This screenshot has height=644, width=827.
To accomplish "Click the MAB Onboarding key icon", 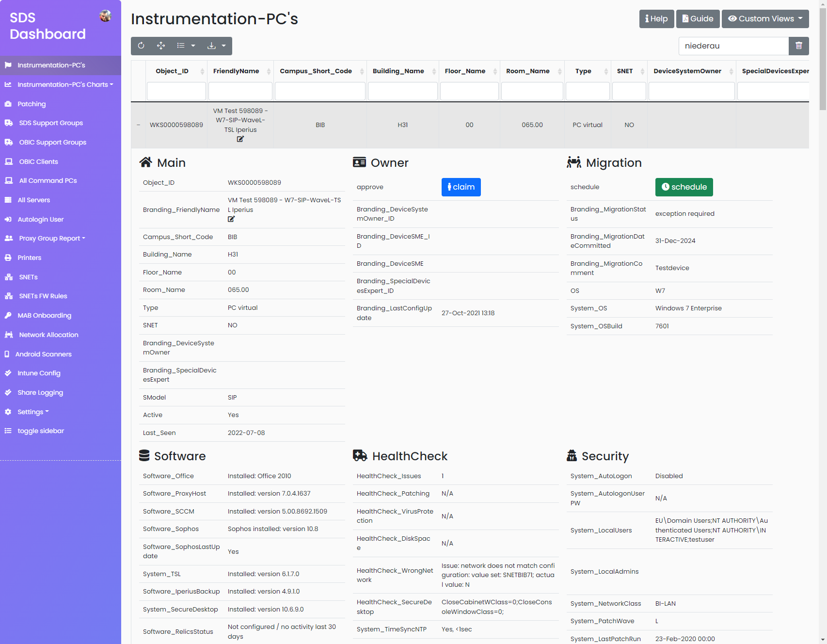I will pyautogui.click(x=8, y=315).
